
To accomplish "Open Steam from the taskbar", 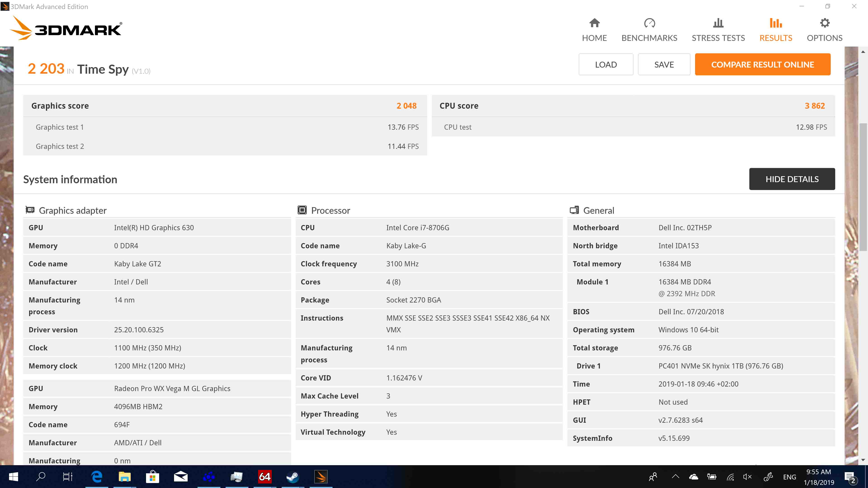I will pos(292,476).
